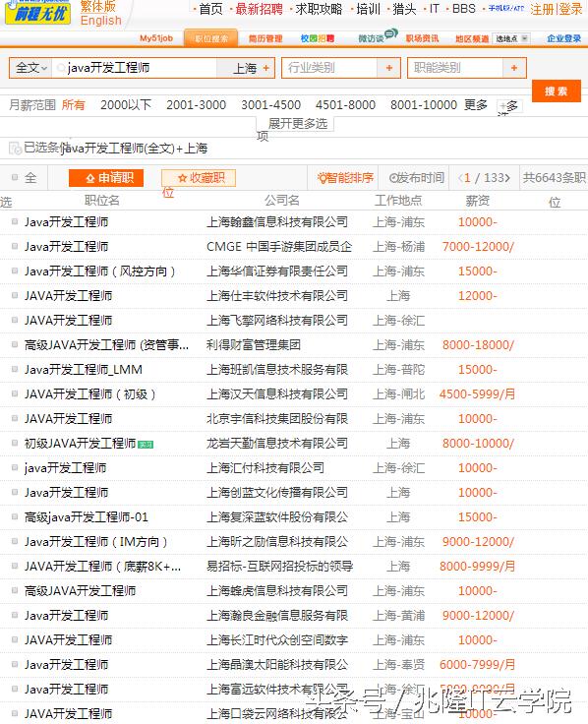The height and width of the screenshot is (724, 588).
Task: Open company 上海汇付科技有限公司
Action: pos(265,467)
